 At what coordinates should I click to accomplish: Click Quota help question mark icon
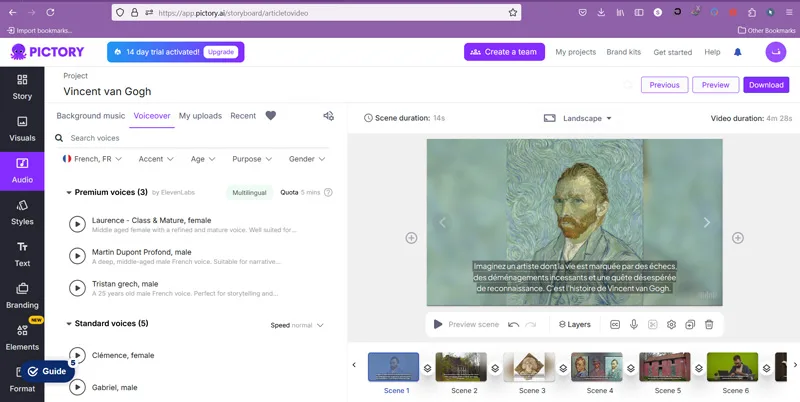click(328, 192)
